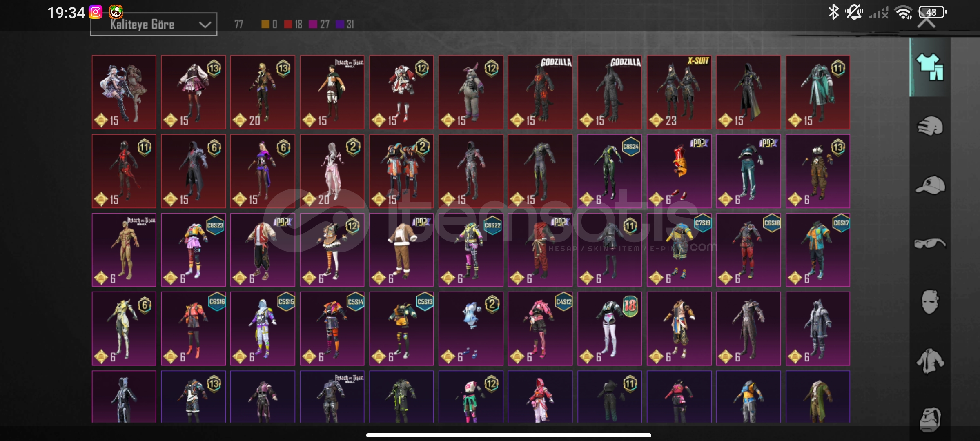The image size is (980, 441).
Task: Select the grey hooded fur coat outfit
Action: tap(818, 329)
